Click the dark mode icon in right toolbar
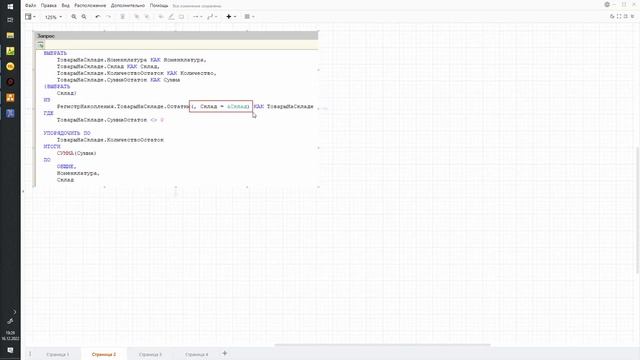 pyautogui.click(x=612, y=16)
